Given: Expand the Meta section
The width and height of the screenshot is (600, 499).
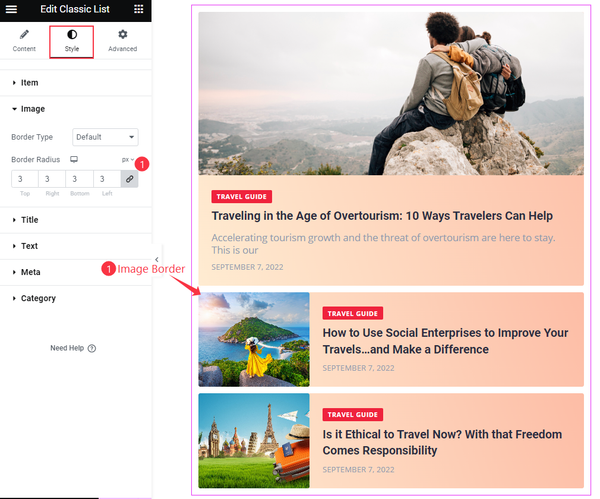Looking at the screenshot, I should 76,272.
